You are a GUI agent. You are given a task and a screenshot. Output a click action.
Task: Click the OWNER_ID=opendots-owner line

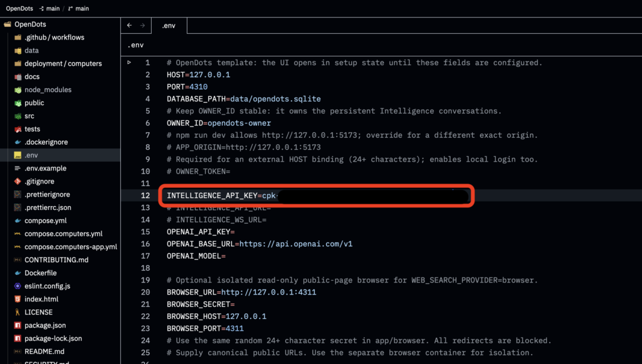coord(219,123)
